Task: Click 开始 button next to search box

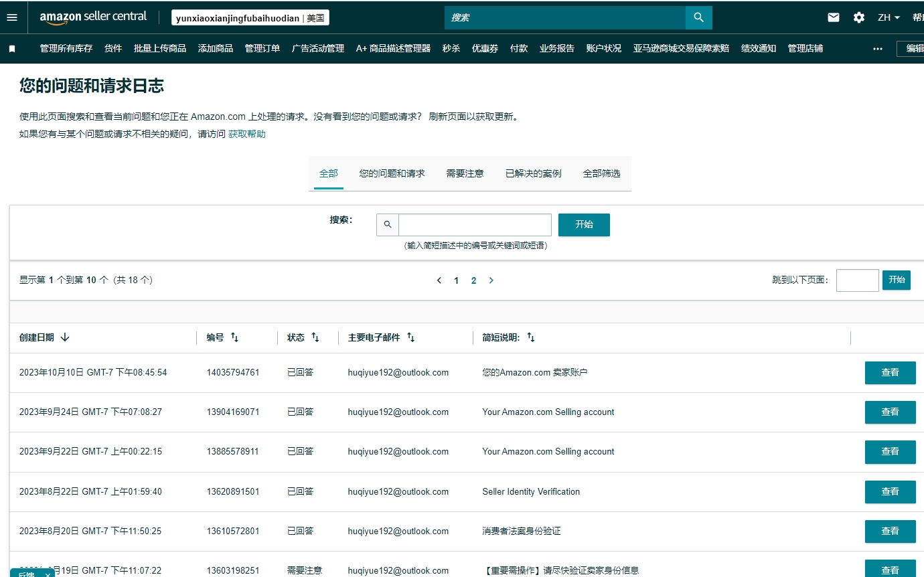Action: [x=584, y=225]
